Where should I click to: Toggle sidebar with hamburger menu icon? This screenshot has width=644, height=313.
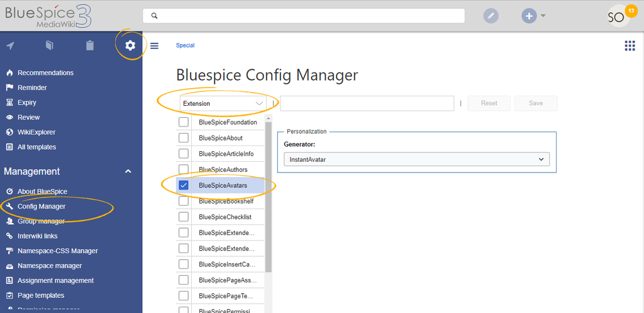(x=155, y=45)
